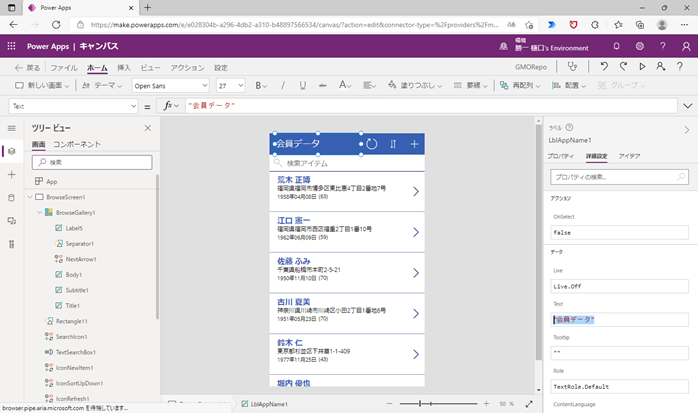Image resolution: width=698 pixels, height=413 pixels.
Task: Open the text alignment dropdown
Action: click(369, 85)
